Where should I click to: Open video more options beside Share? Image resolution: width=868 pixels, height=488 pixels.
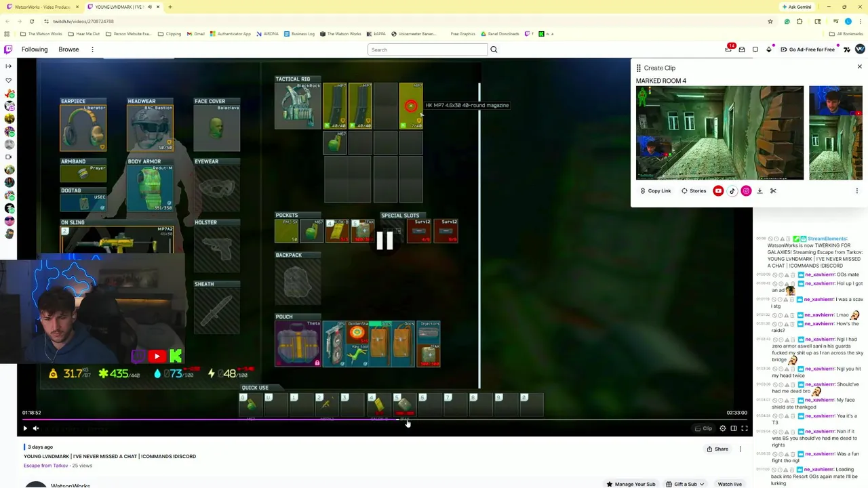pyautogui.click(x=741, y=449)
